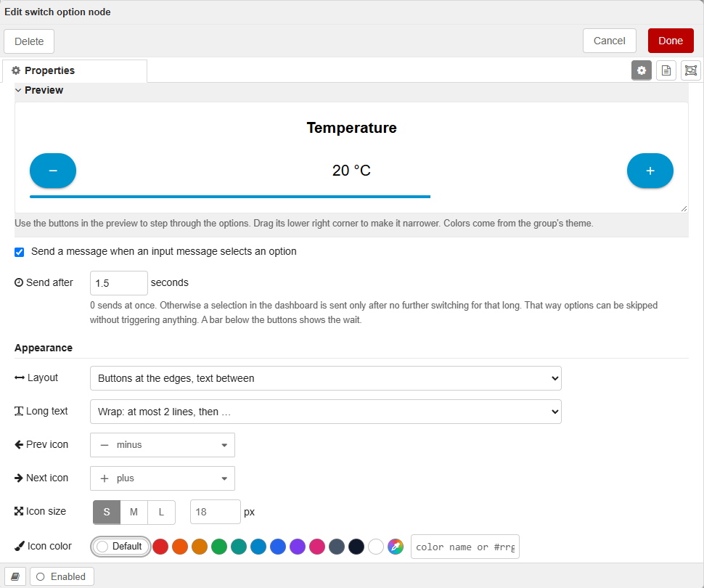The width and height of the screenshot is (704, 588).
Task: Click the 20 °C preview value
Action: 351,171
